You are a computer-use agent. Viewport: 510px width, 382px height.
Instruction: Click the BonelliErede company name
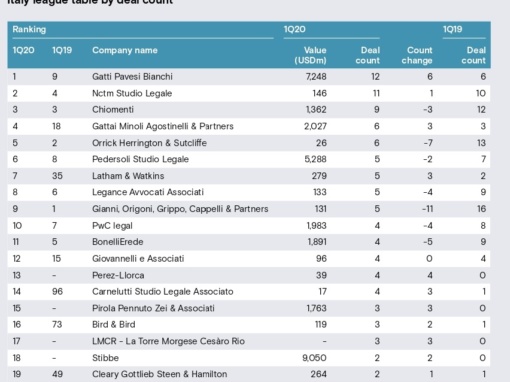tap(118, 242)
